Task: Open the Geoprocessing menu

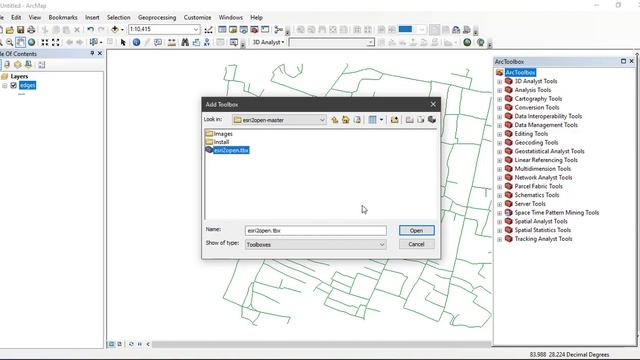Action: coord(157,18)
